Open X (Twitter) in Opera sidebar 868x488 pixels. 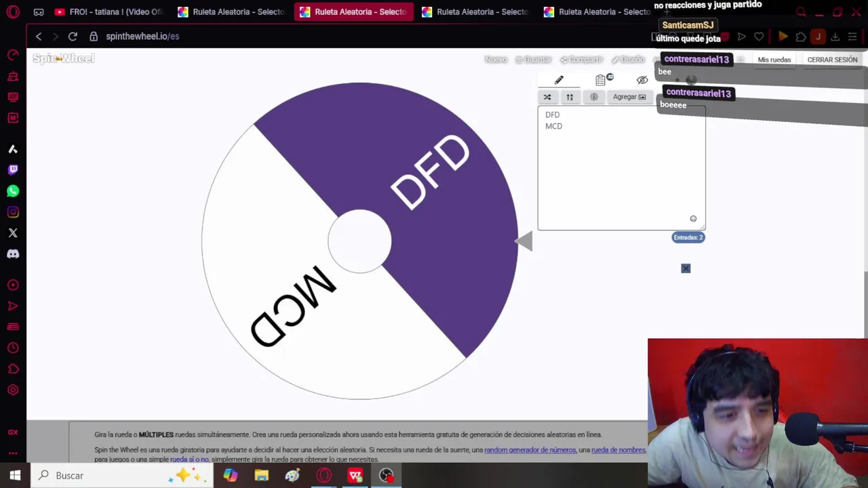tap(13, 233)
